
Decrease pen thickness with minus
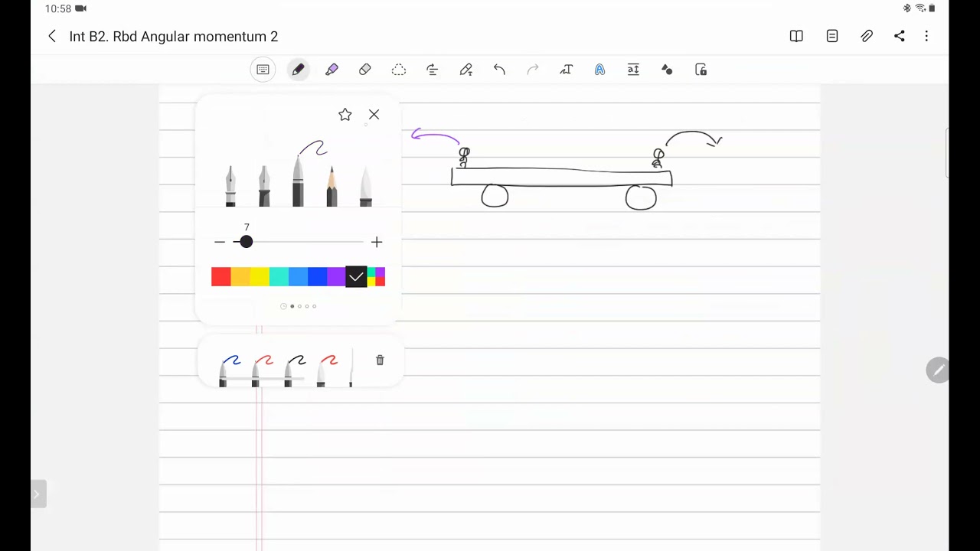220,242
